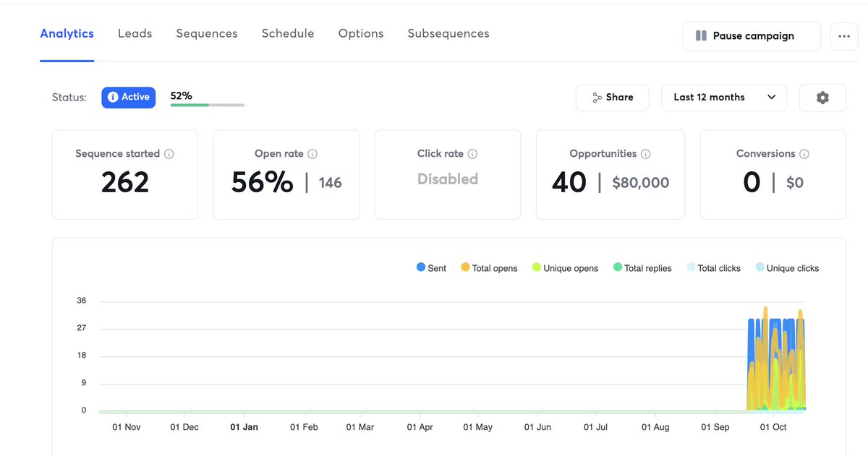This screenshot has width=868, height=456.
Task: Click info icon next to Sequence started
Action: [x=169, y=154]
